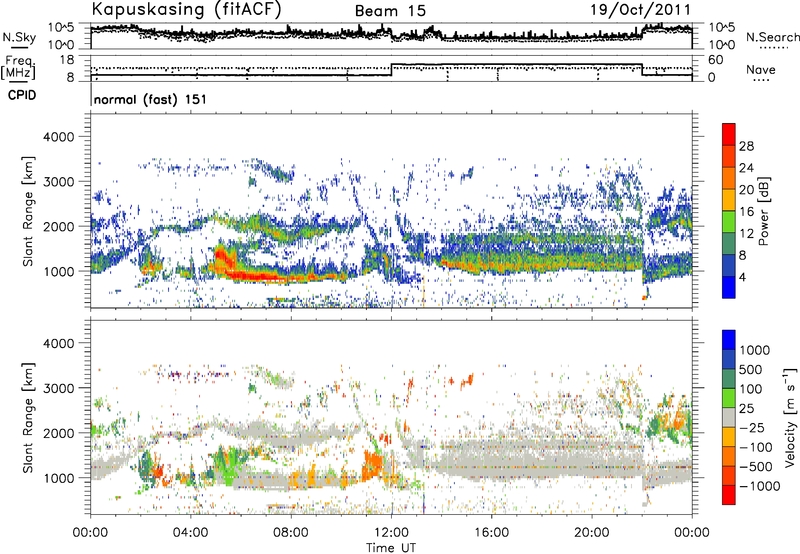The height and width of the screenshot is (554, 800).
Task: Click the "08:00" time axis label
Action: 291,533
